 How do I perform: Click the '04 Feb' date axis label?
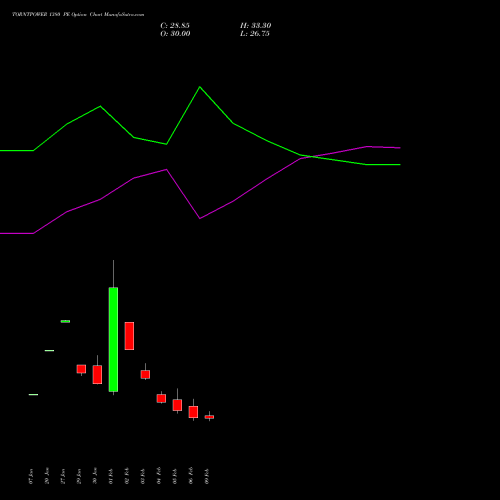[x=159, y=476]
